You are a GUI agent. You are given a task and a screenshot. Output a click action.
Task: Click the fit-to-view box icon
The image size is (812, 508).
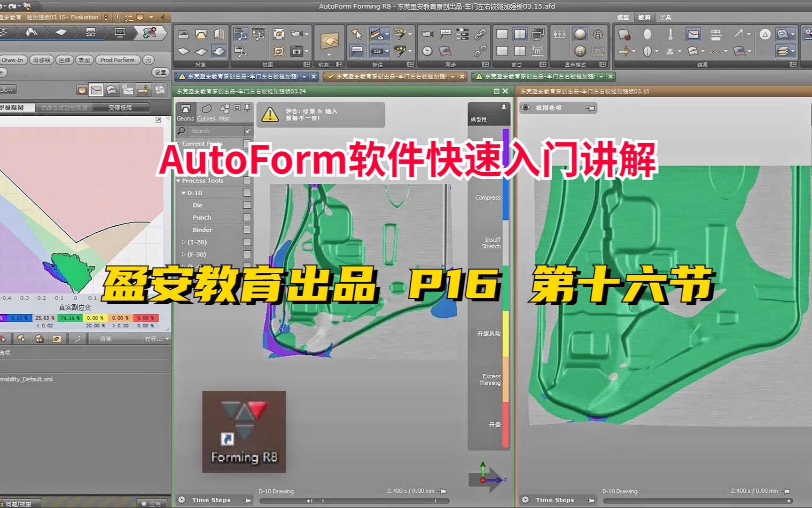[x=279, y=34]
